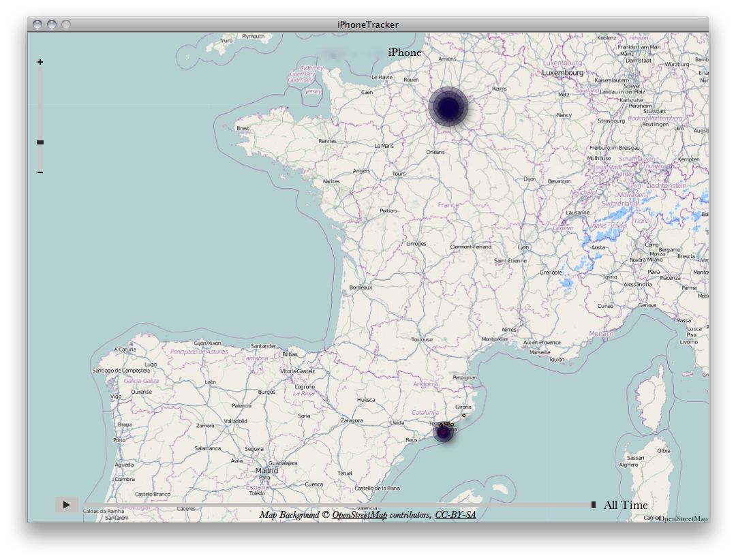Start timeline playback with play button

[x=66, y=505]
